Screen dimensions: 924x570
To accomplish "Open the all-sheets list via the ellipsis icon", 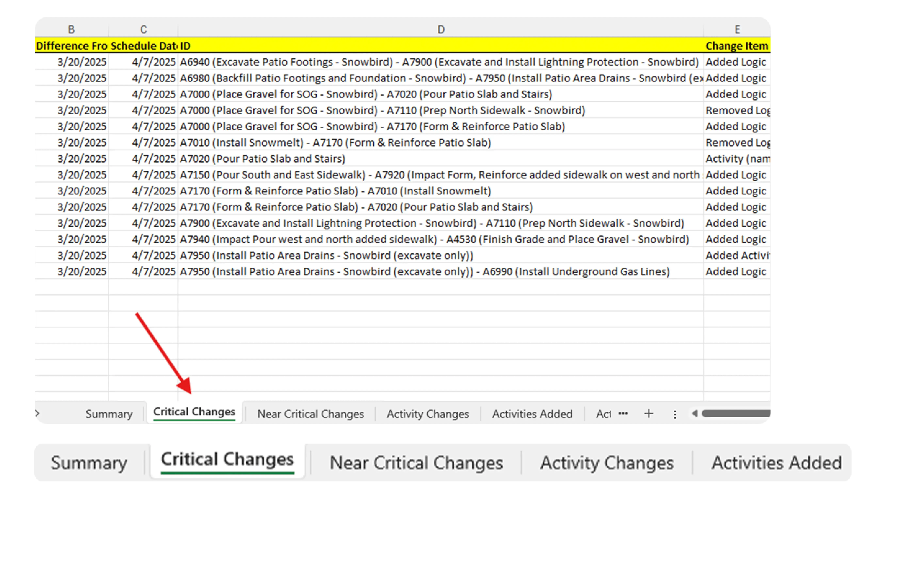I will (x=623, y=413).
